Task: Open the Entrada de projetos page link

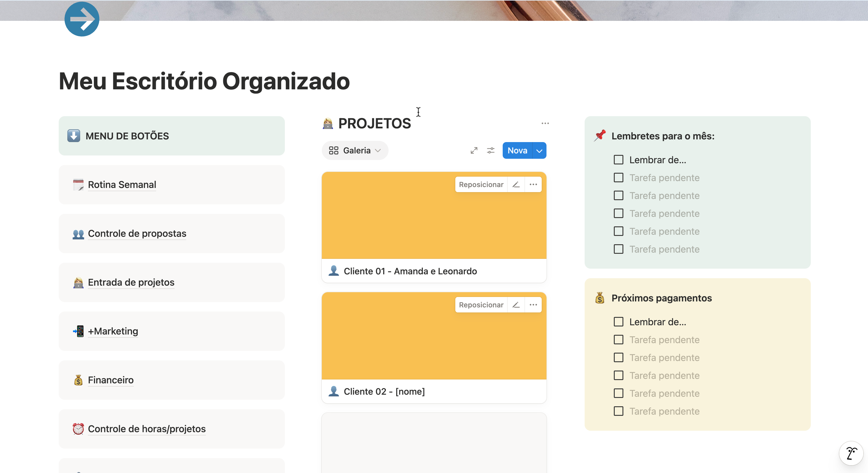Action: pos(131,282)
